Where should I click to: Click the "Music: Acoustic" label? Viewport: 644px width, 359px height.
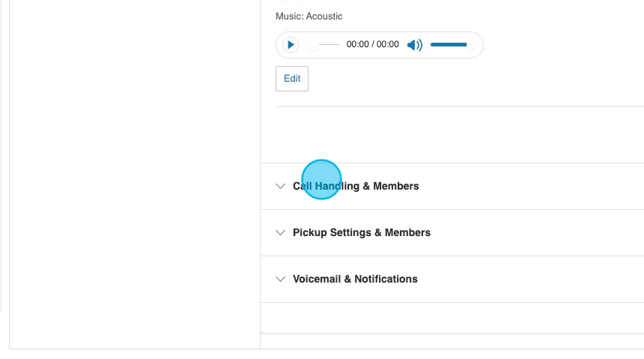pos(309,16)
